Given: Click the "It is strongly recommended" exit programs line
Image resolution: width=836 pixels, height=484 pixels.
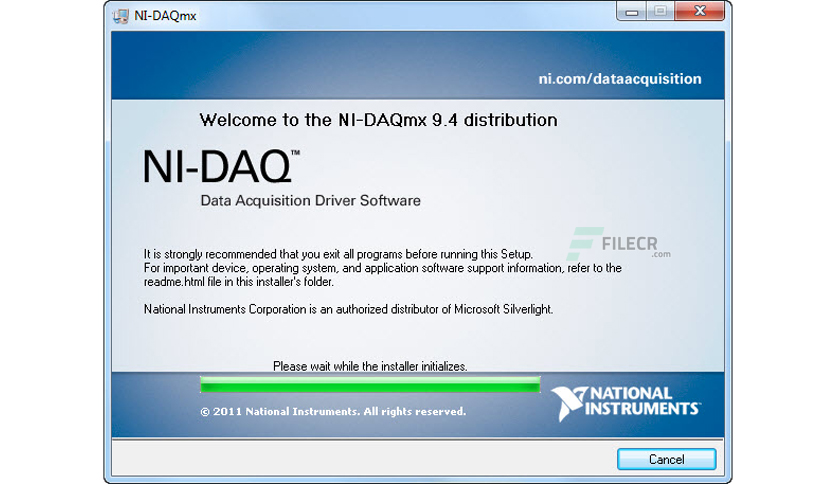Looking at the screenshot, I should pyautogui.click(x=338, y=254).
